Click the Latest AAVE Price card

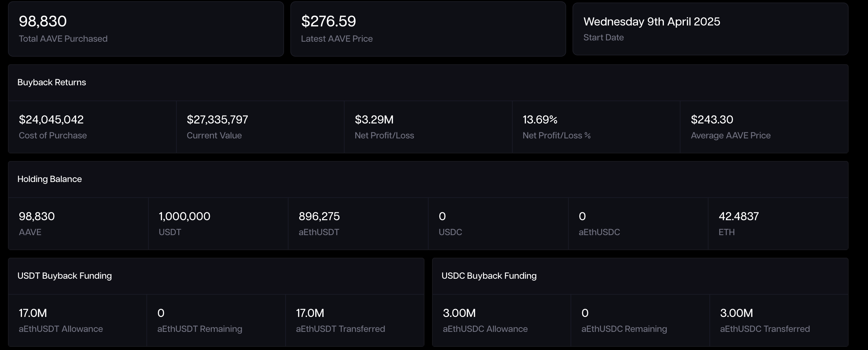coord(428,29)
